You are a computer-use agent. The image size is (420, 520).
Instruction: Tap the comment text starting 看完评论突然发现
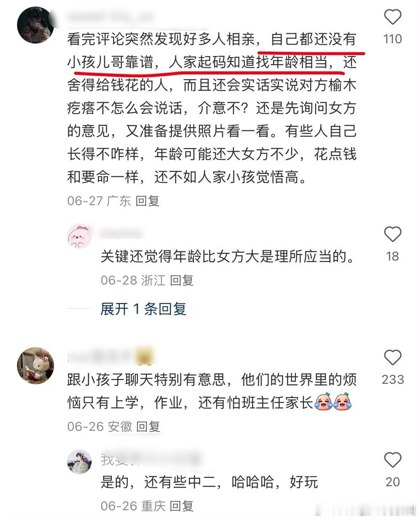[x=212, y=108]
